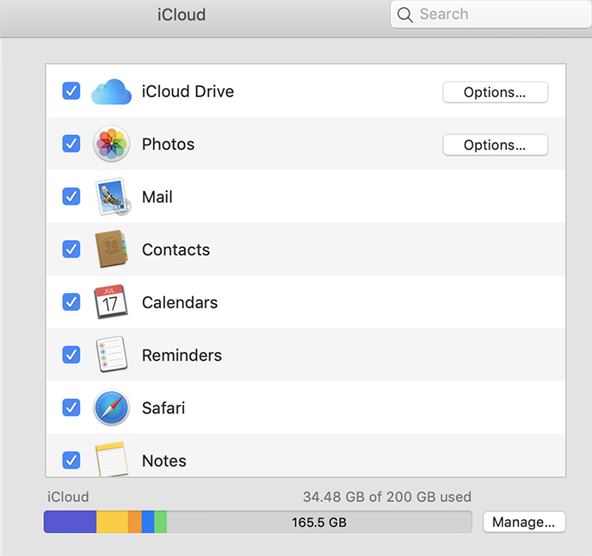Open Options for Photos

(x=495, y=145)
